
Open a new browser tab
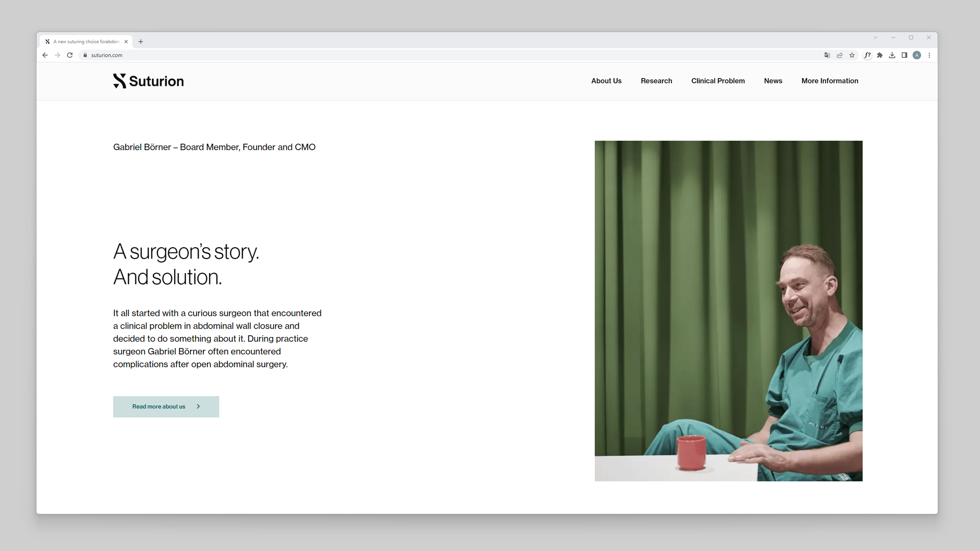coord(141,41)
